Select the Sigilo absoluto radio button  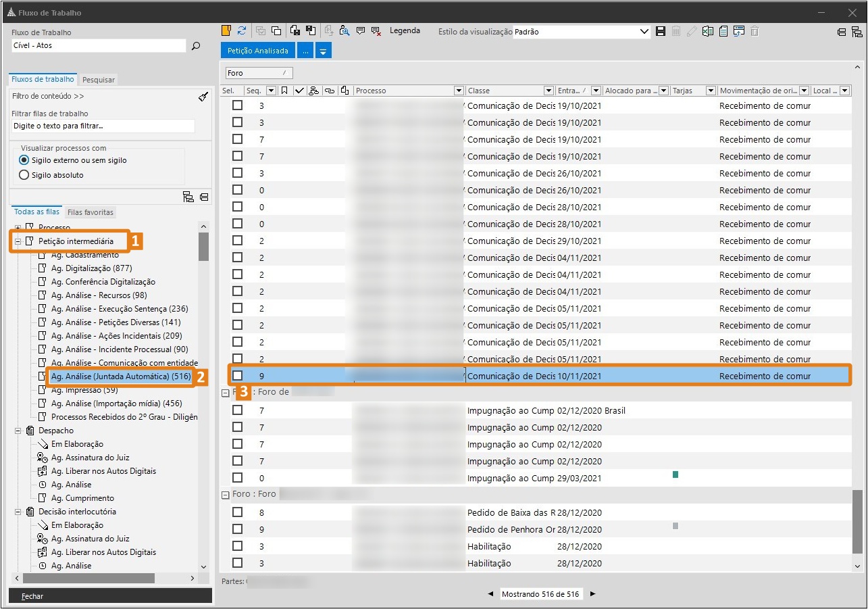24,175
